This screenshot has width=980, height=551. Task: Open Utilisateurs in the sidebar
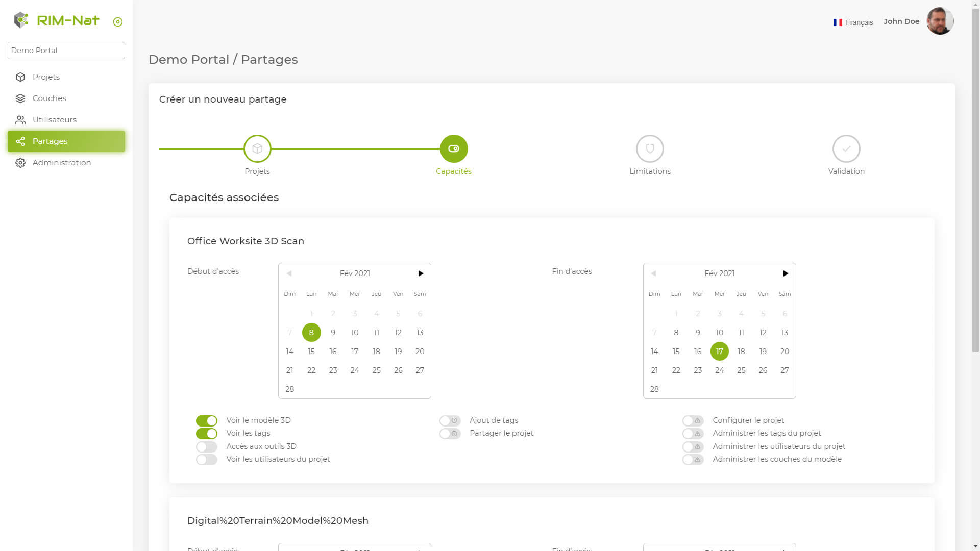(55, 119)
